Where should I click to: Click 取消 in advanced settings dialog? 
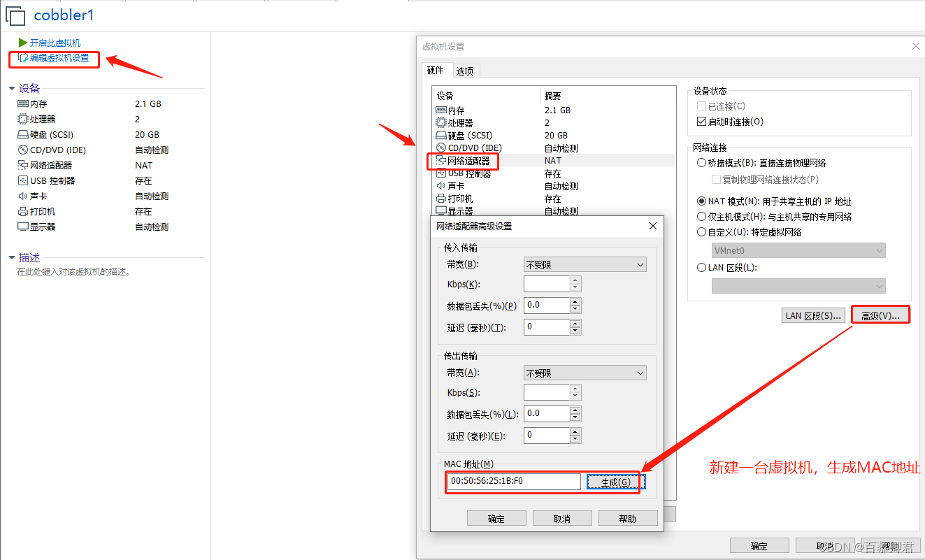tap(562, 518)
